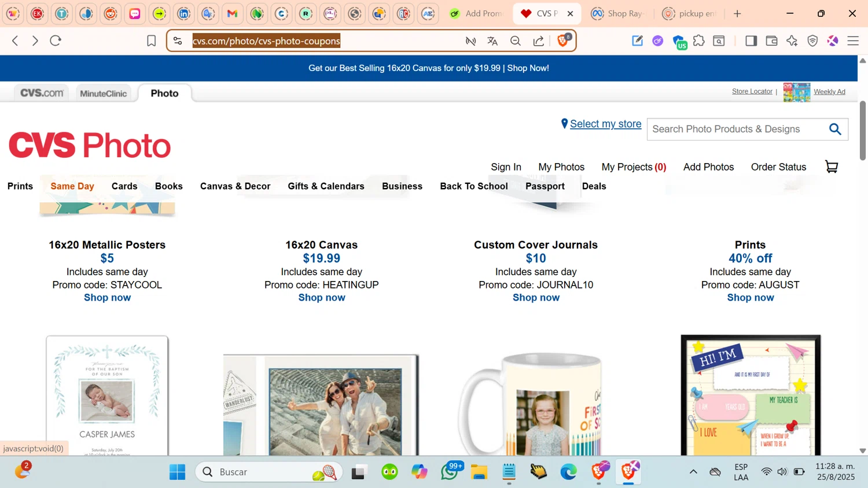
Task: Click the Buscar taskbar search box
Action: pos(269,472)
